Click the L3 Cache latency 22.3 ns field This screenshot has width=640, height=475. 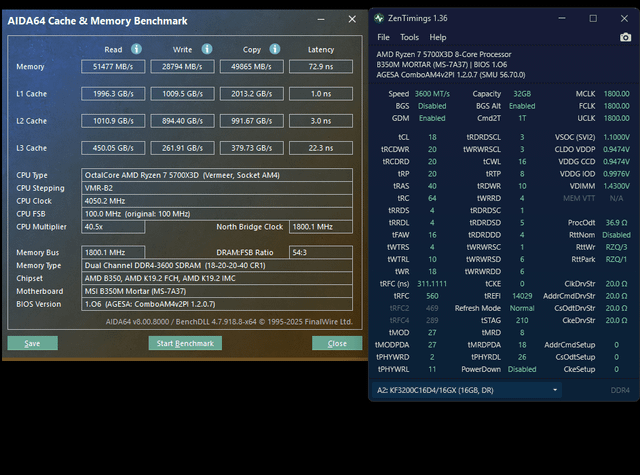pos(321,148)
